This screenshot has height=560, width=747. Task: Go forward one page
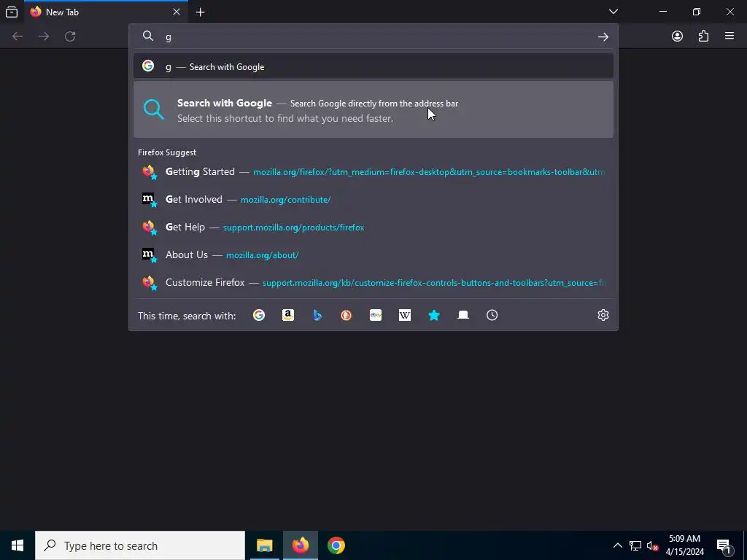tap(44, 36)
